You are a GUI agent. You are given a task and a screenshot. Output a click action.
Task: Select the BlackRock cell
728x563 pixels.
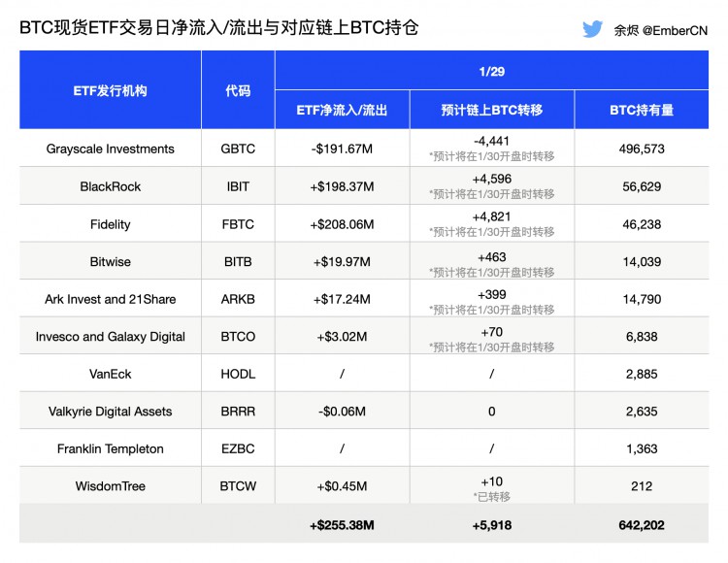coord(110,186)
